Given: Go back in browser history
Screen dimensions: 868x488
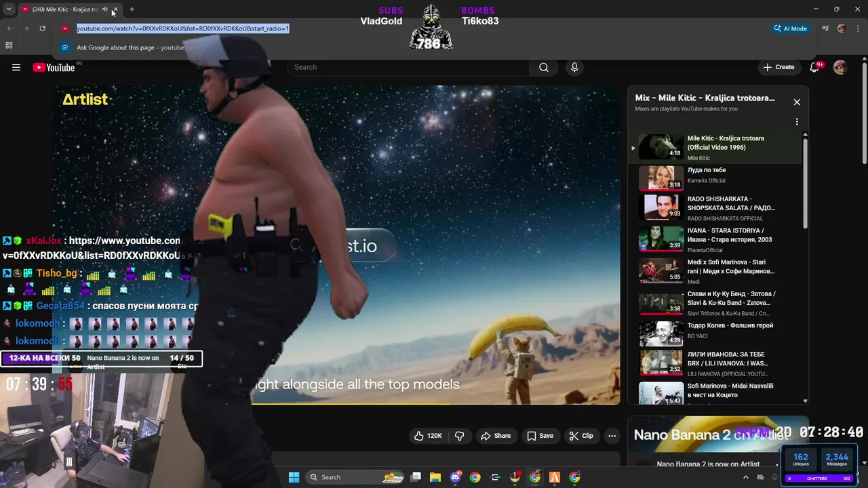Looking at the screenshot, I should pos(9,28).
